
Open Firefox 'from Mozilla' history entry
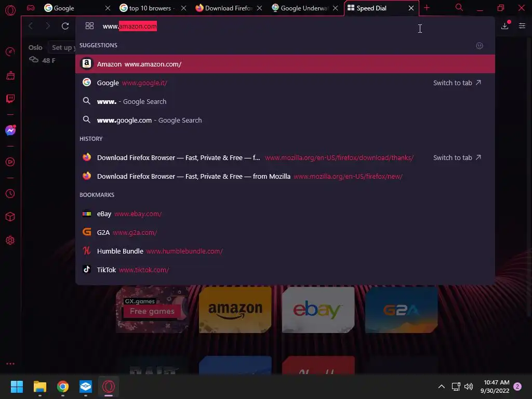285,176
